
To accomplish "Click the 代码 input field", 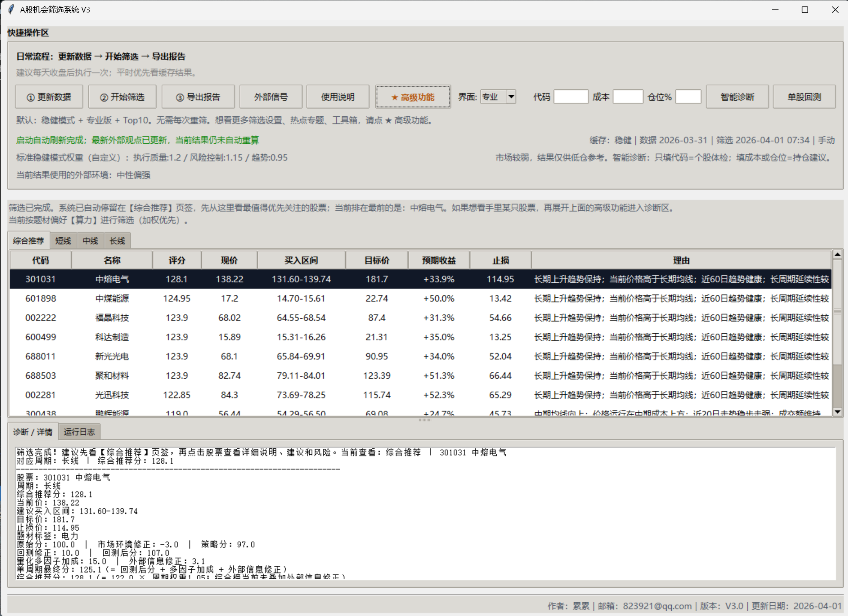I will [570, 97].
